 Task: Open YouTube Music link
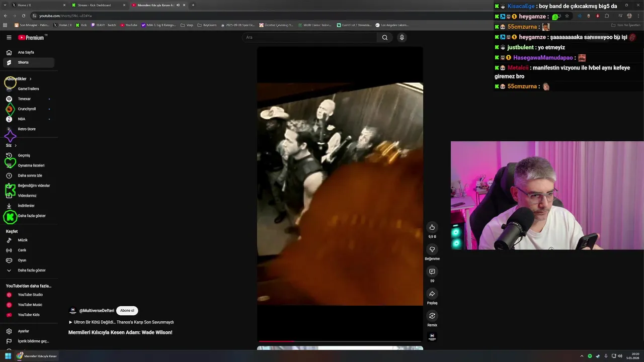click(x=29, y=305)
